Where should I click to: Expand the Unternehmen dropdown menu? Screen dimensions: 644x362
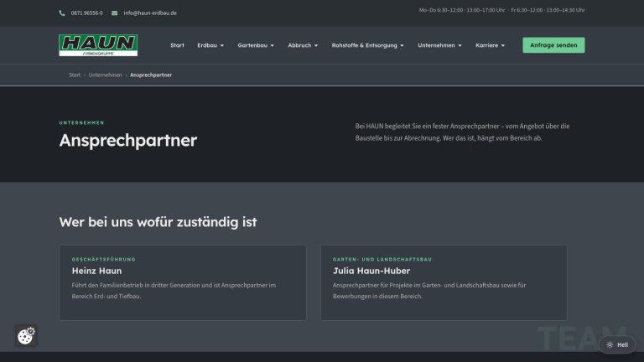[x=439, y=45]
